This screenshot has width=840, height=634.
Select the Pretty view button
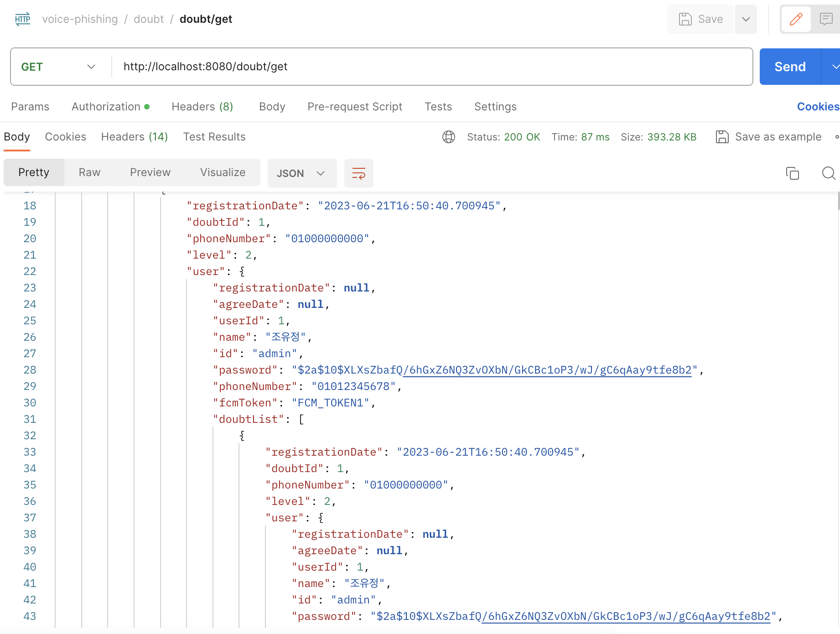coord(34,172)
